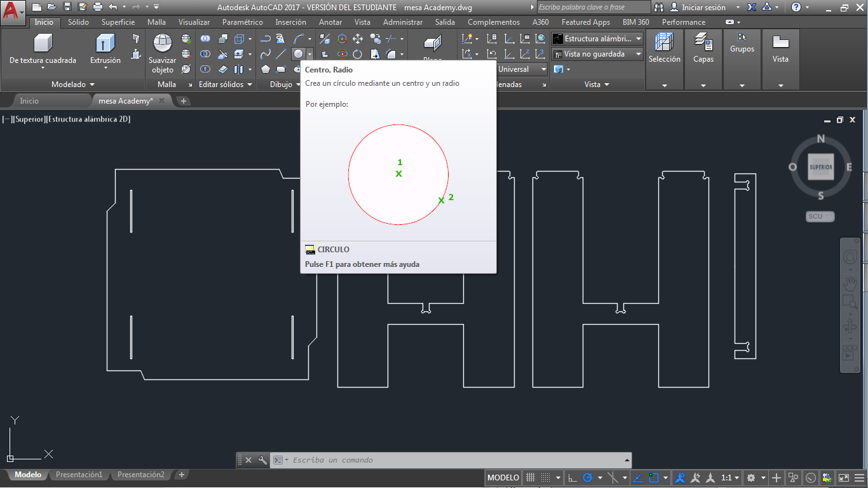Click the New drawing quick access icon
The height and width of the screenshot is (488, 868).
point(36,7)
